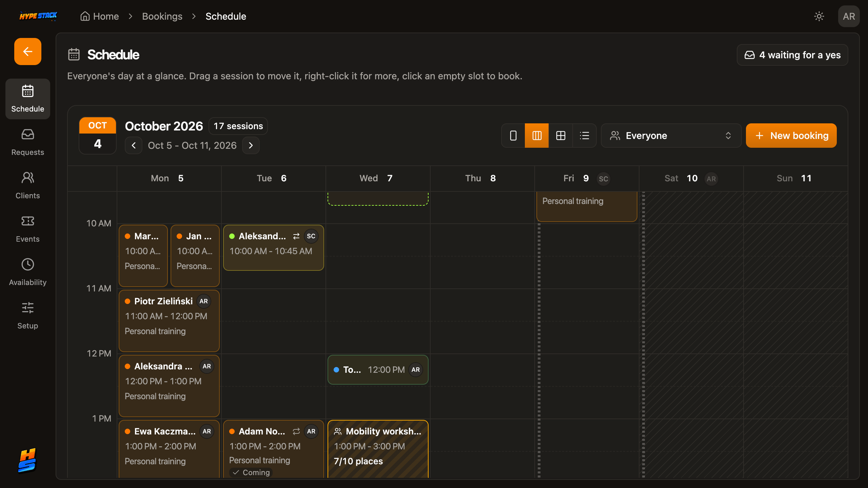Open Aleksandra's 12:00 PM Monday session
This screenshot has height=488, width=868.
169,386
